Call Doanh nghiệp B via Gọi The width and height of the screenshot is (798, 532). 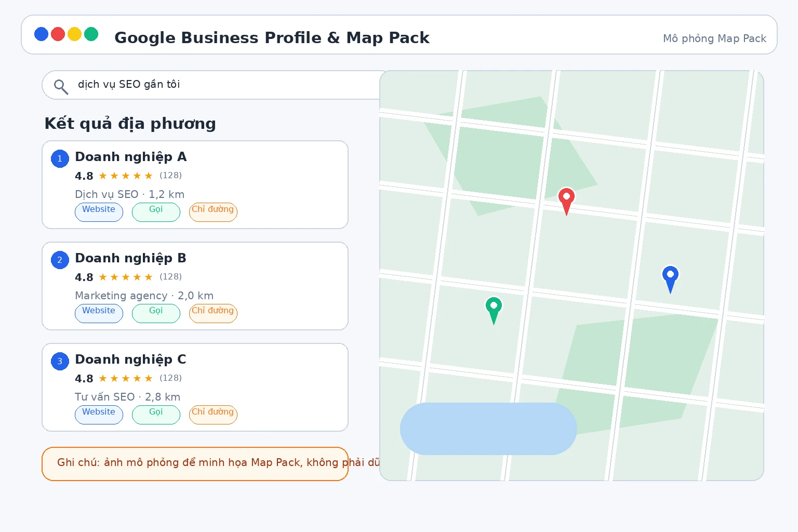point(156,313)
